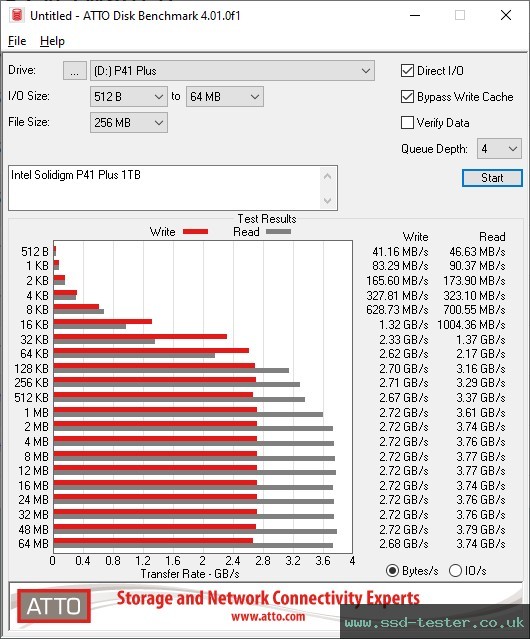Open the File Size 256 MB dropdown
The image size is (530, 639).
tap(129, 123)
